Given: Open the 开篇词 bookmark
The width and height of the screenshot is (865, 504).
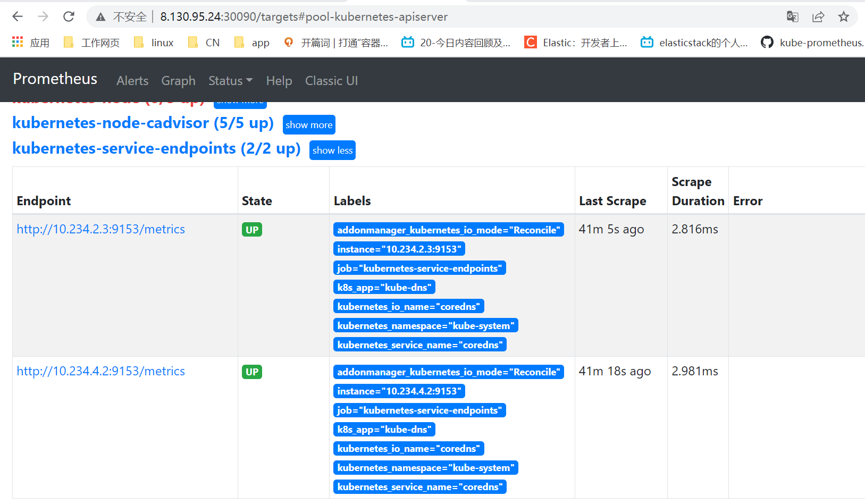Looking at the screenshot, I should [x=336, y=43].
